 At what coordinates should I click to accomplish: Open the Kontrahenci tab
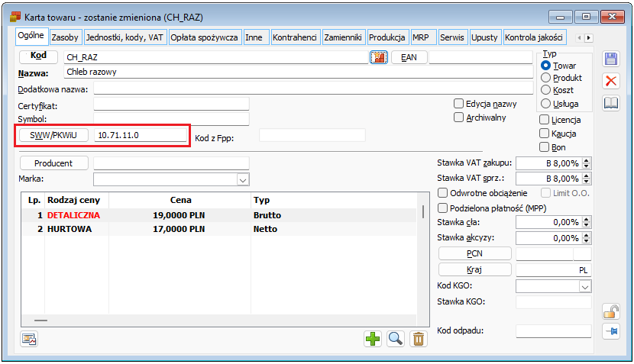(295, 37)
